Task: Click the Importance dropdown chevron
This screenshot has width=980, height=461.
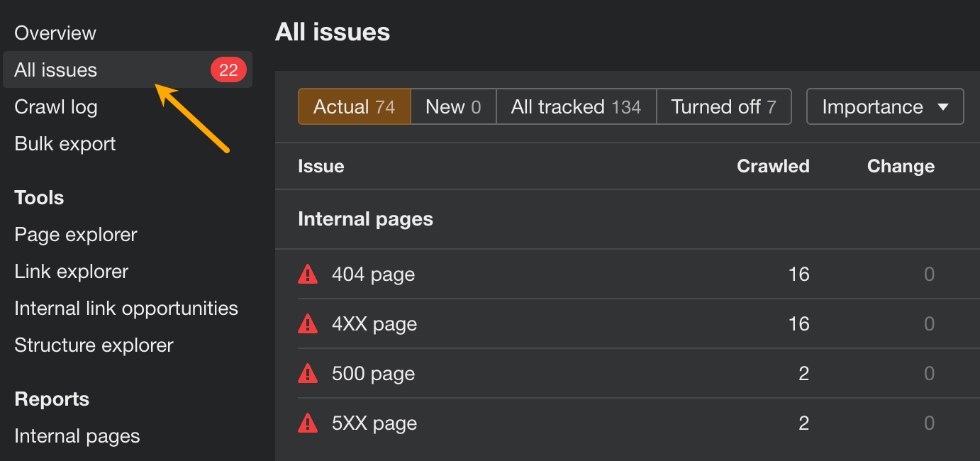Action: pyautogui.click(x=945, y=106)
